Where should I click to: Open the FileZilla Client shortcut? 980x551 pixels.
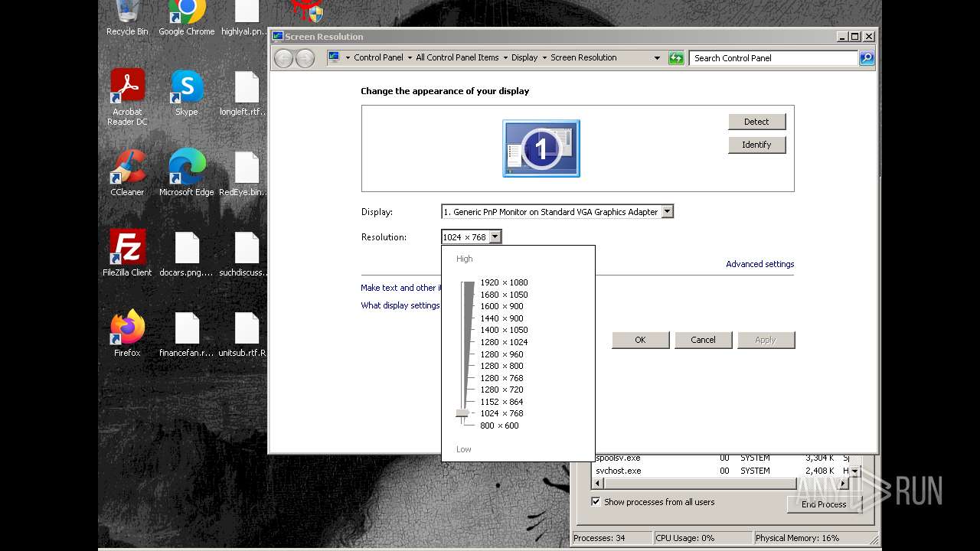pyautogui.click(x=127, y=253)
